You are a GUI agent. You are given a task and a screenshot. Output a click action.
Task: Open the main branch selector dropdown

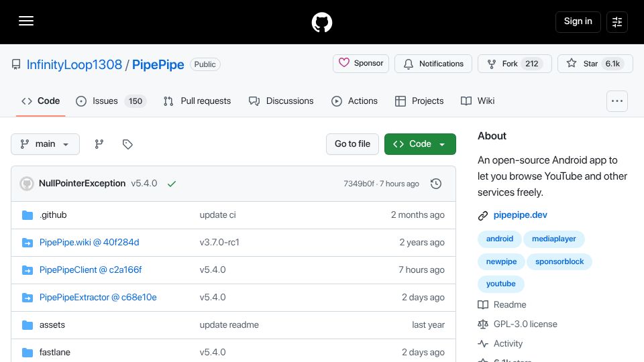pos(45,144)
